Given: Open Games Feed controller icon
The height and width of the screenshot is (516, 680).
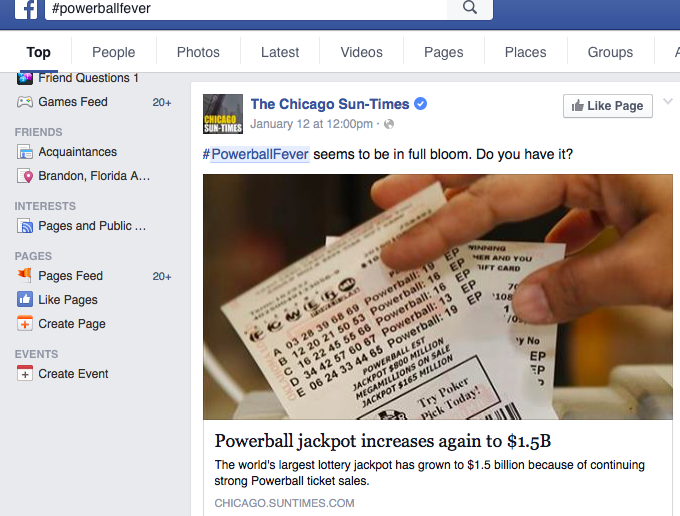Looking at the screenshot, I should coord(25,102).
